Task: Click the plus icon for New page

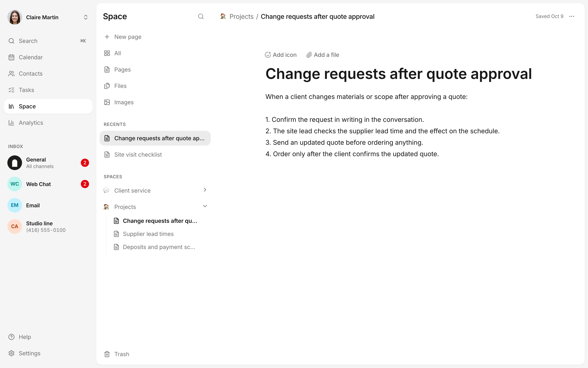Action: click(107, 37)
